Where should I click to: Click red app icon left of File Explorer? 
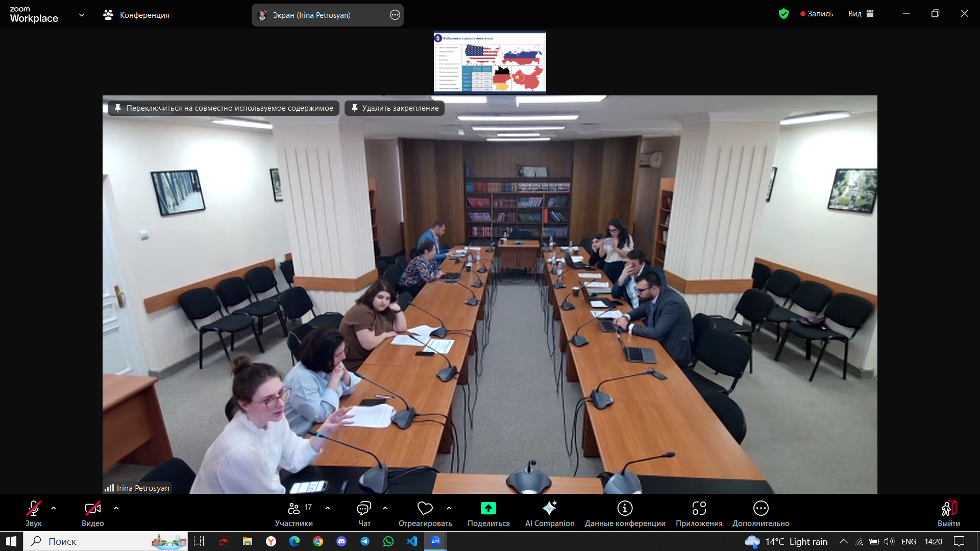[x=224, y=541]
